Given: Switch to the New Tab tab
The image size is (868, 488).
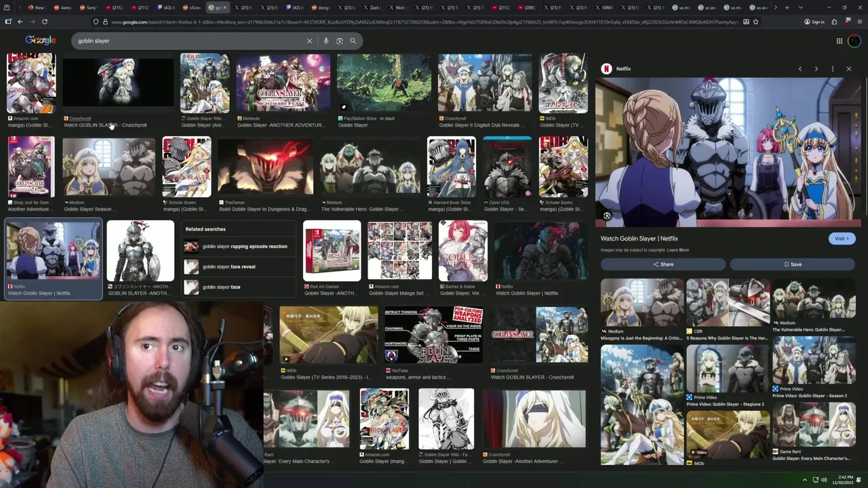Looking at the screenshot, I should point(36,7).
